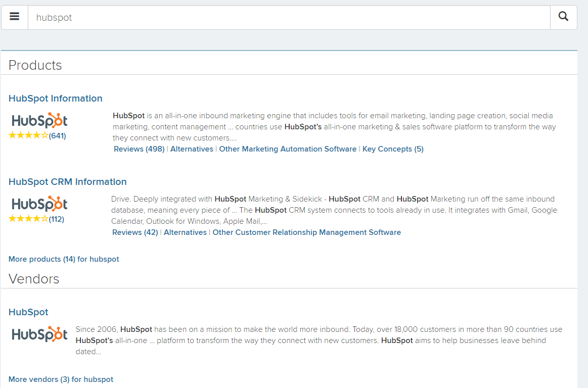The width and height of the screenshot is (588, 388).
Task: Click the star rating with (112)
Action: [x=36, y=219]
